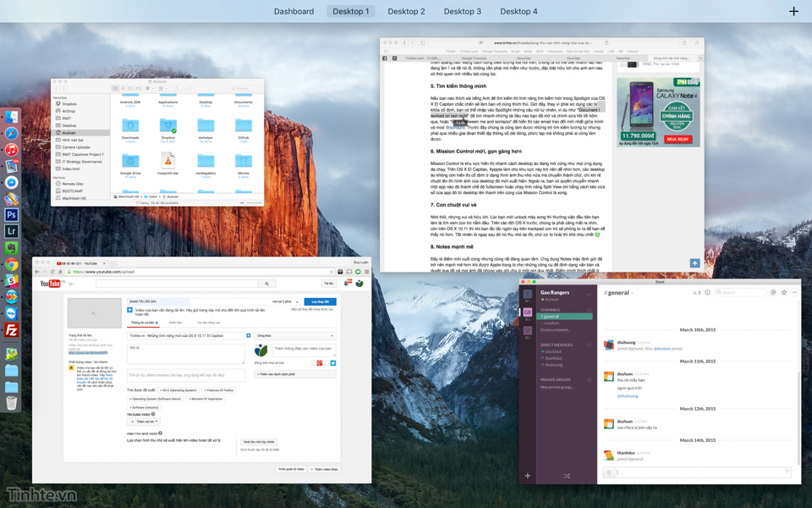Viewport: 812px width, 508px height.
Task: Open the add-role credits dropdown
Action: [144, 422]
